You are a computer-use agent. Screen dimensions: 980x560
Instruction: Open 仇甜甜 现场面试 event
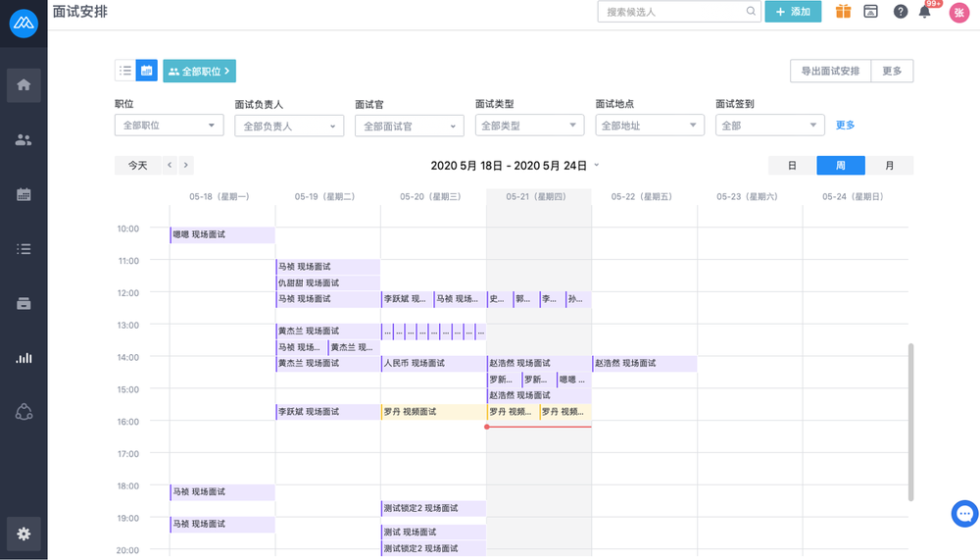click(x=327, y=282)
